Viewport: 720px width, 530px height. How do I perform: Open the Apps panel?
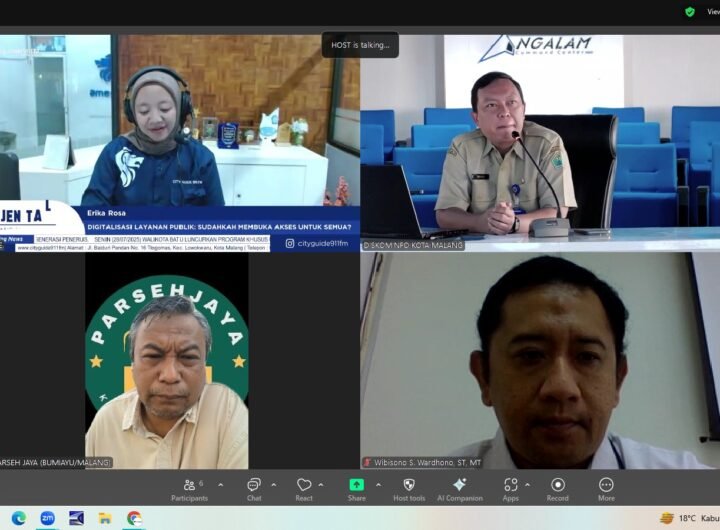511,489
